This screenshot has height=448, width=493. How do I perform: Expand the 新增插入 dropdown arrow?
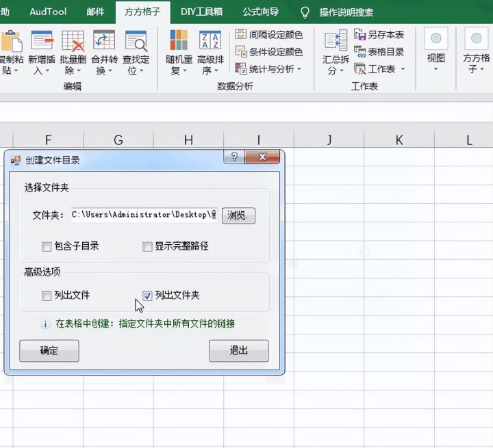(x=47, y=71)
